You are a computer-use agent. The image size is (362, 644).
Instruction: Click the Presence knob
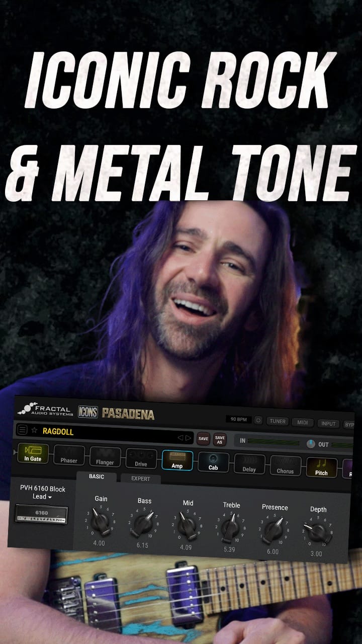tap(274, 531)
